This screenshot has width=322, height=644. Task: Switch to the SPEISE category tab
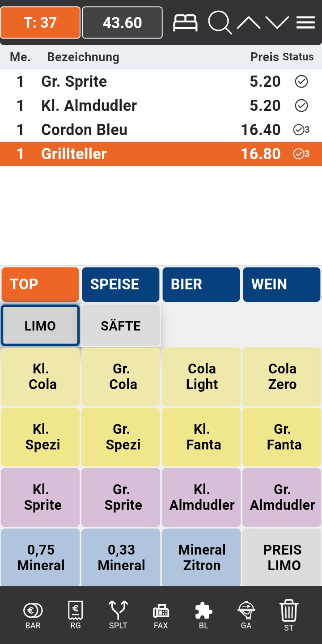click(x=121, y=284)
